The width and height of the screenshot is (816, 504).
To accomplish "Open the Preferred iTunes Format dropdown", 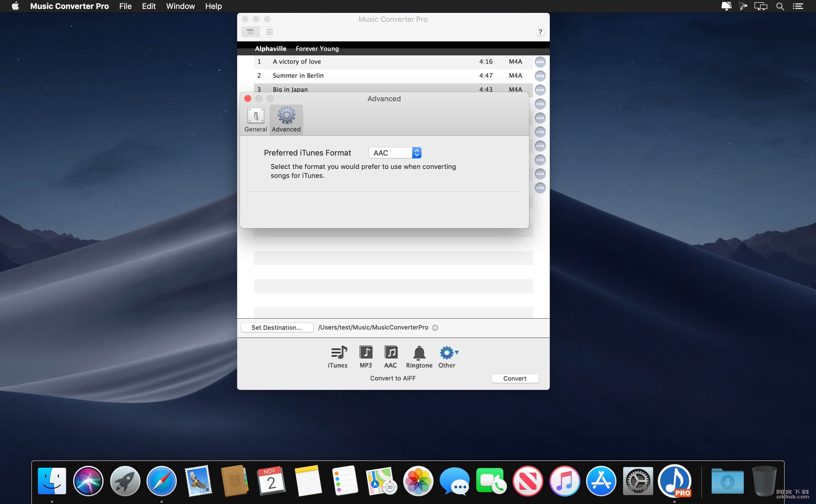I will tap(395, 153).
